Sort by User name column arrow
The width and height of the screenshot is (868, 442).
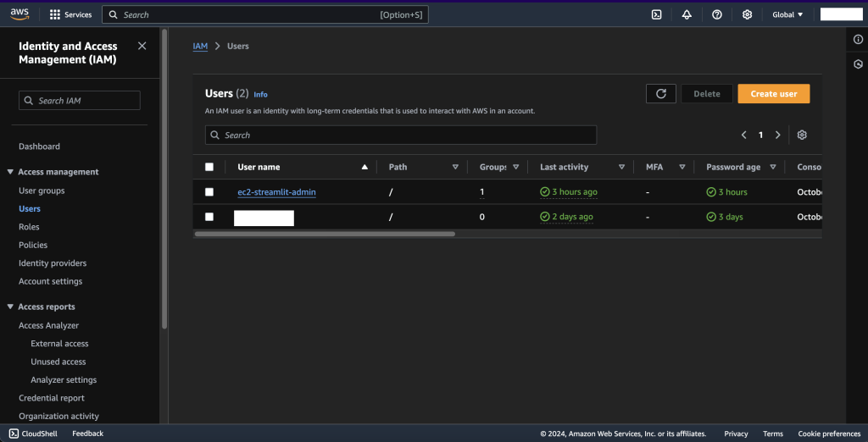(364, 167)
